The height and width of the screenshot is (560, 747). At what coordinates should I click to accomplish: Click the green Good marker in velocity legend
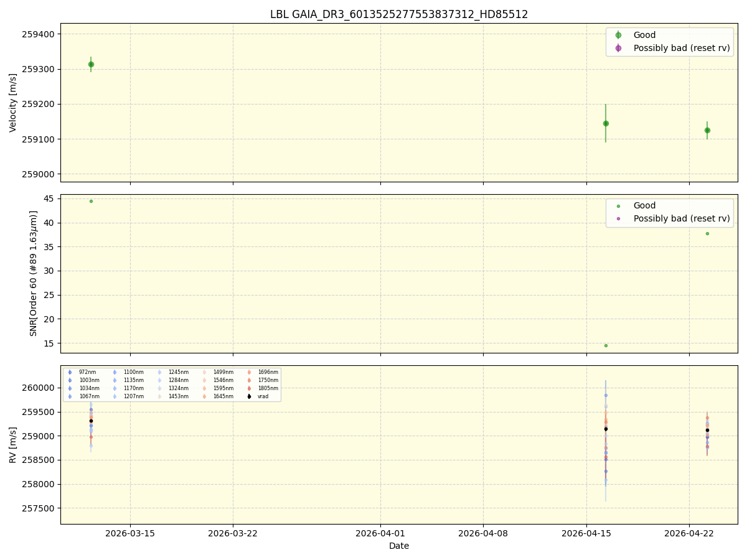[618, 35]
